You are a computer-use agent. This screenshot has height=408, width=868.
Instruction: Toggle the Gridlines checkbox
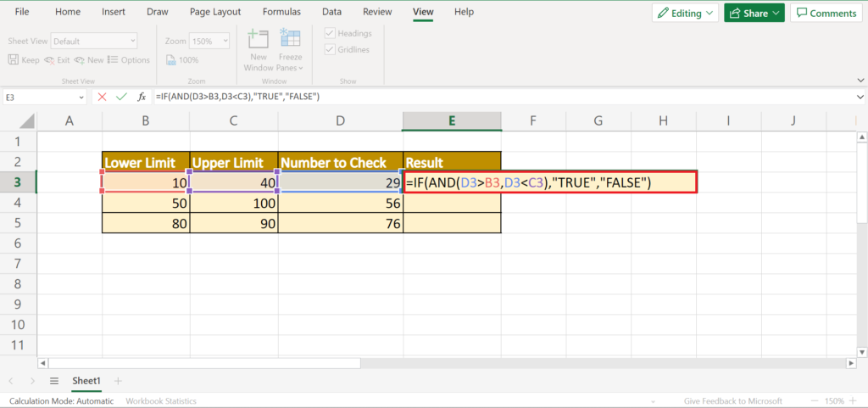point(331,50)
